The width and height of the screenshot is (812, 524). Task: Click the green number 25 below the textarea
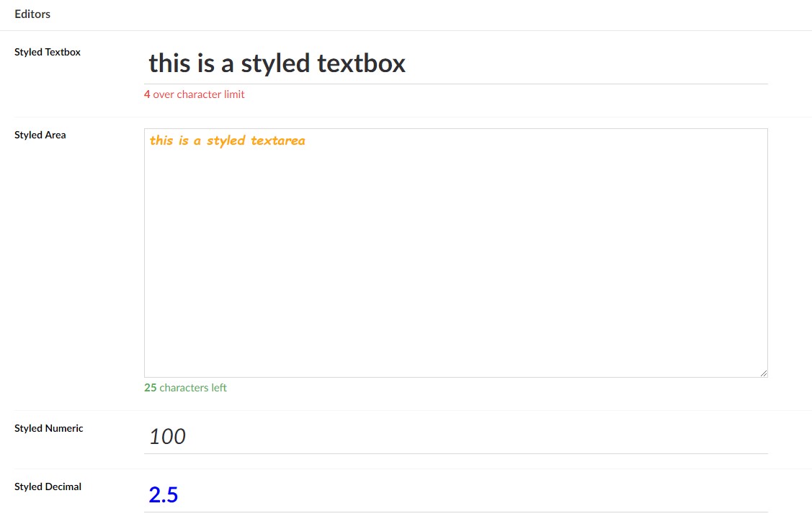(x=150, y=388)
